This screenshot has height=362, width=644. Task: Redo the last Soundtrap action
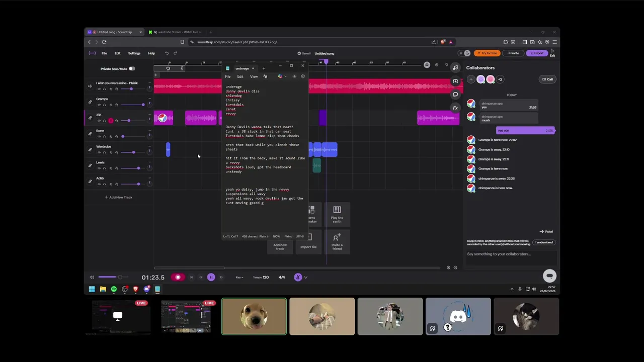pos(175,53)
